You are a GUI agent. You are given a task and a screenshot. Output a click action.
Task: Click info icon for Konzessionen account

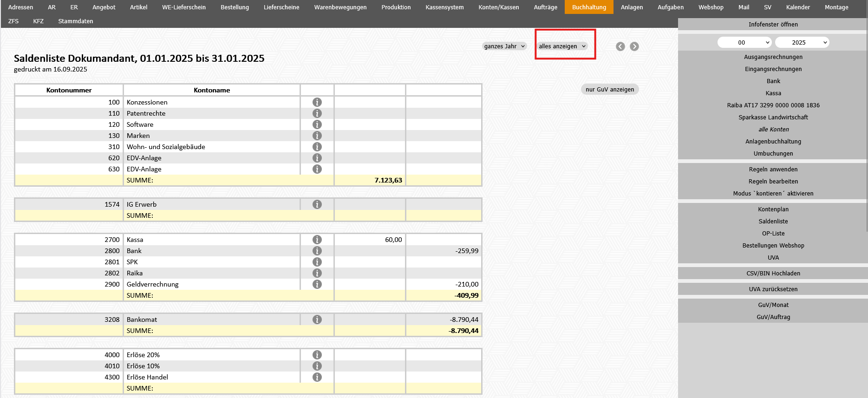(317, 102)
